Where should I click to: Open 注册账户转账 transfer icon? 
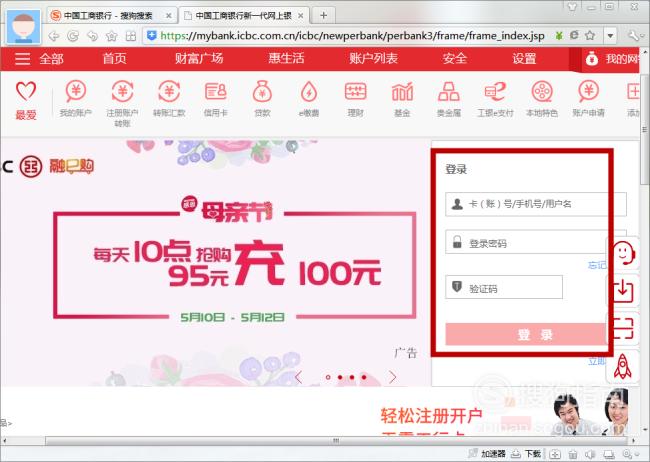click(x=122, y=91)
